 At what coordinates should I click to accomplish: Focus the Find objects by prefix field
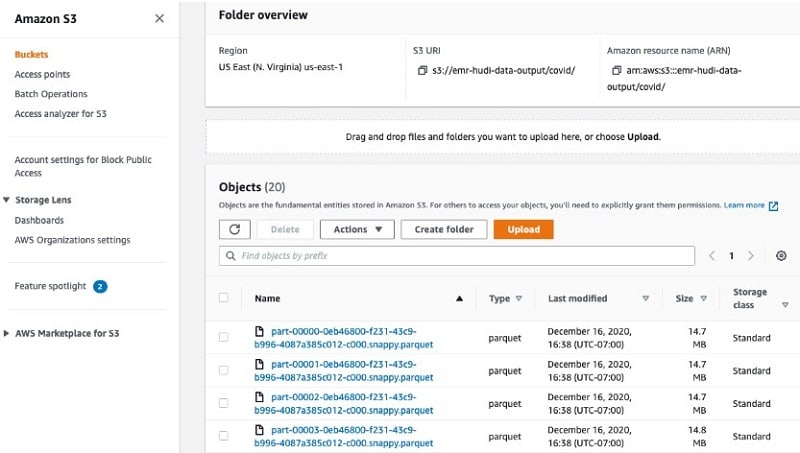tap(457, 256)
